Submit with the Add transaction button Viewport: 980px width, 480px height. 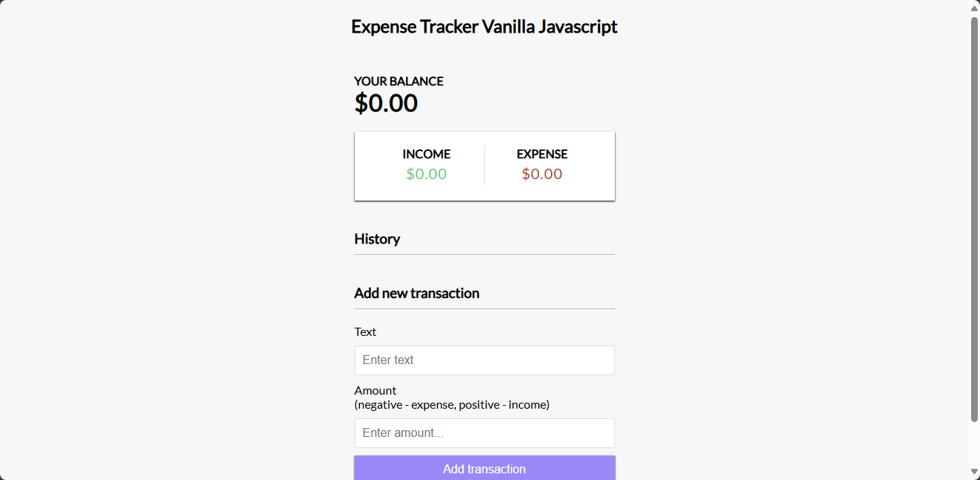pyautogui.click(x=485, y=468)
